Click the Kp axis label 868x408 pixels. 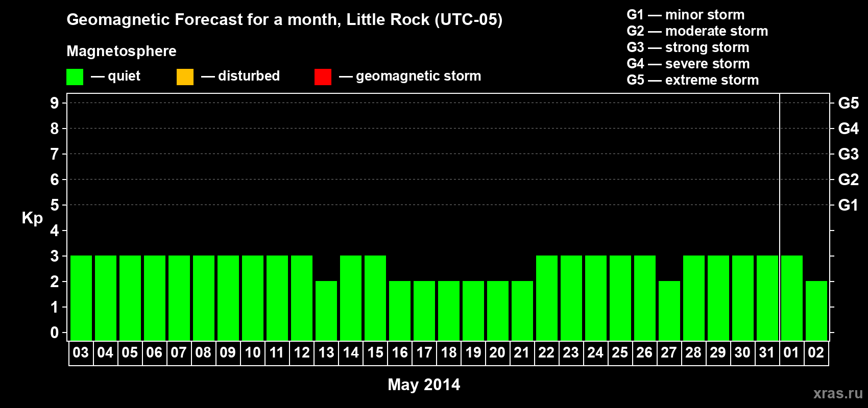[32, 218]
